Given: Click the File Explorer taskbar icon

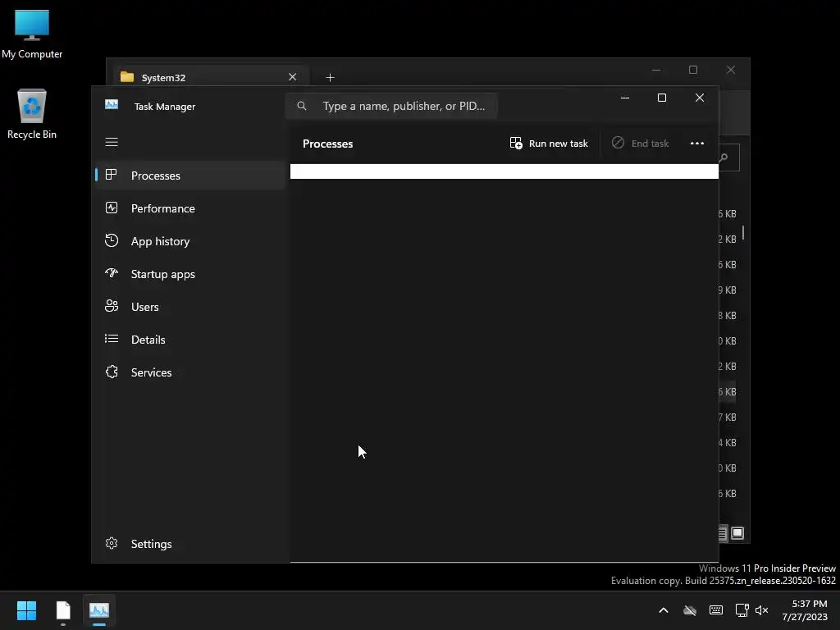Looking at the screenshot, I should pos(63,610).
